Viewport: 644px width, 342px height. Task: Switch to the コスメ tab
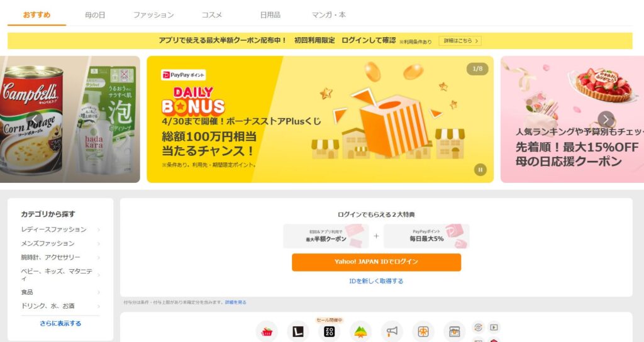(x=211, y=15)
